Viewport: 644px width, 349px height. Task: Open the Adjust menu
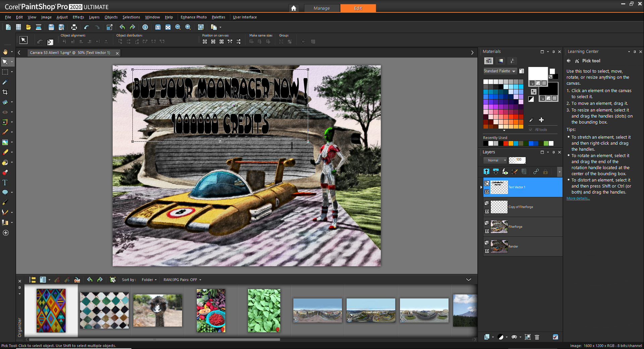click(x=62, y=17)
